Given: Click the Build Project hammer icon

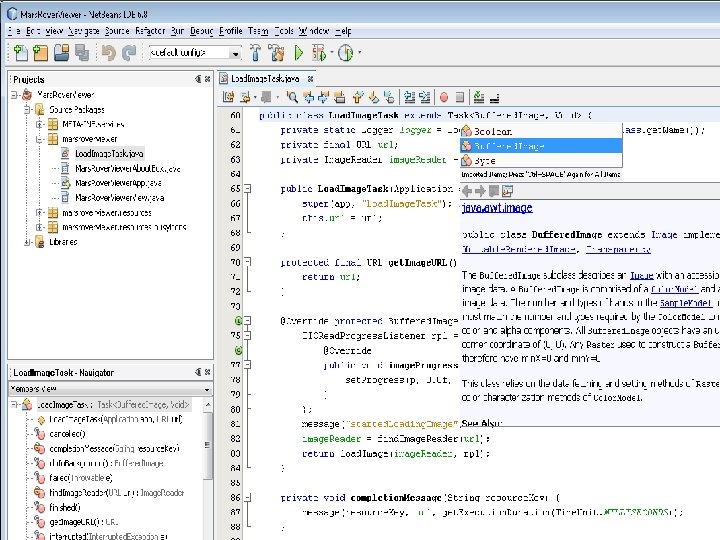Looking at the screenshot, I should [256, 52].
